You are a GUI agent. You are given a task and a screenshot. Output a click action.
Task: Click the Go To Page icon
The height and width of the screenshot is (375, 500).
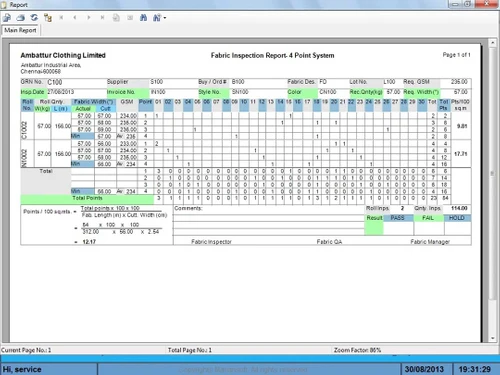pyautogui.click(x=116, y=18)
